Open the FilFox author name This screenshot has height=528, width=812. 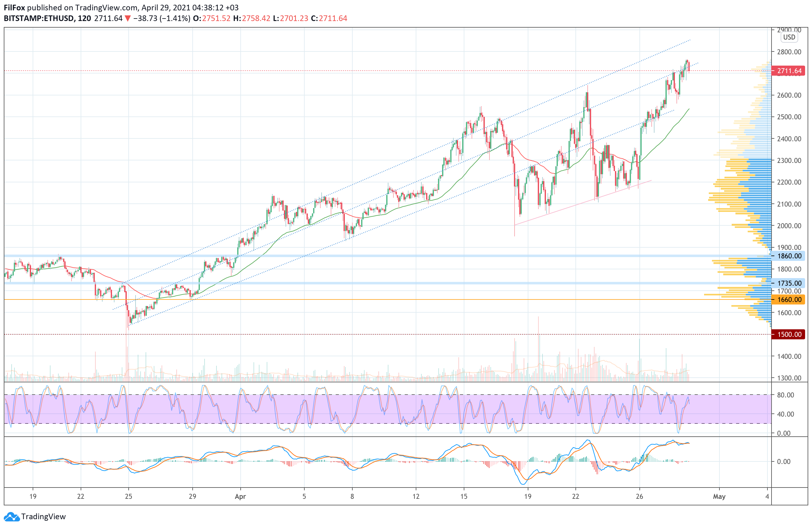[x=14, y=8]
